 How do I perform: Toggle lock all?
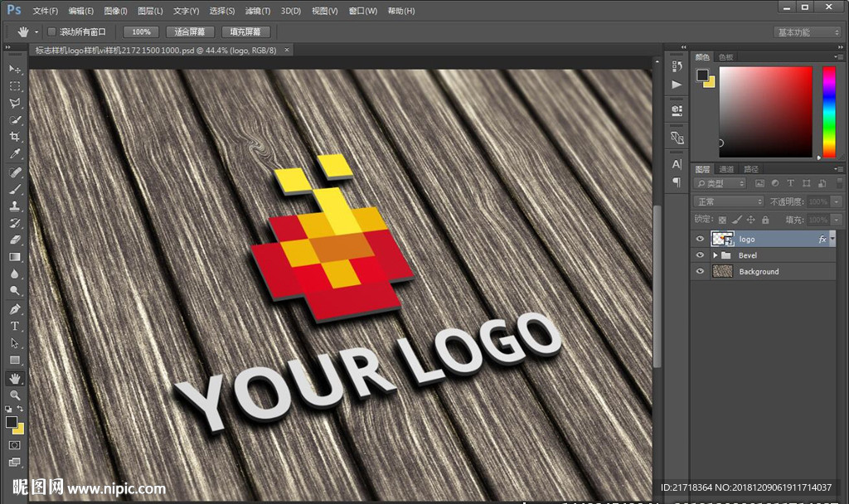[765, 220]
